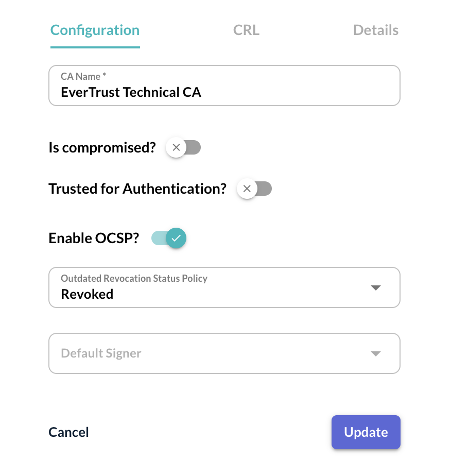Open the Details tab
The image size is (451, 476).
(376, 30)
